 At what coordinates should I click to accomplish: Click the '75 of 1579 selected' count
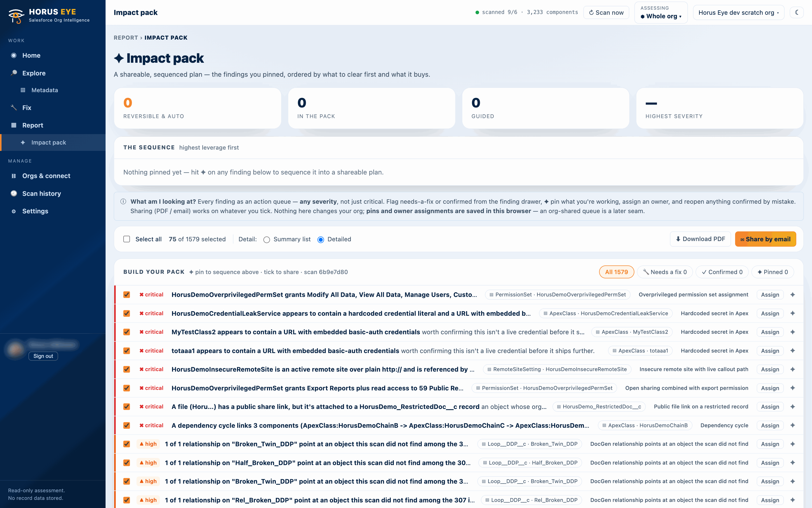coord(197,239)
